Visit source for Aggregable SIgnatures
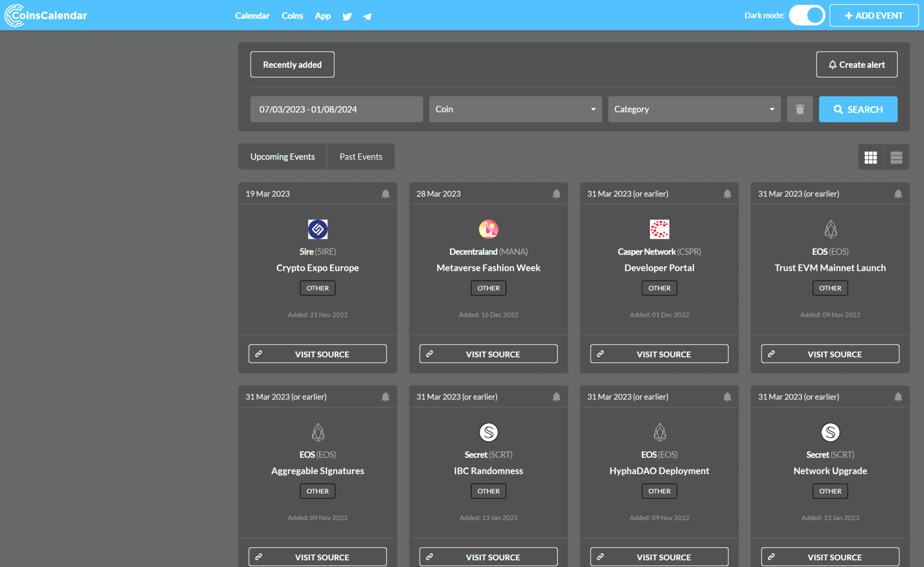Screen dimensions: 924x567 [x=318, y=557]
